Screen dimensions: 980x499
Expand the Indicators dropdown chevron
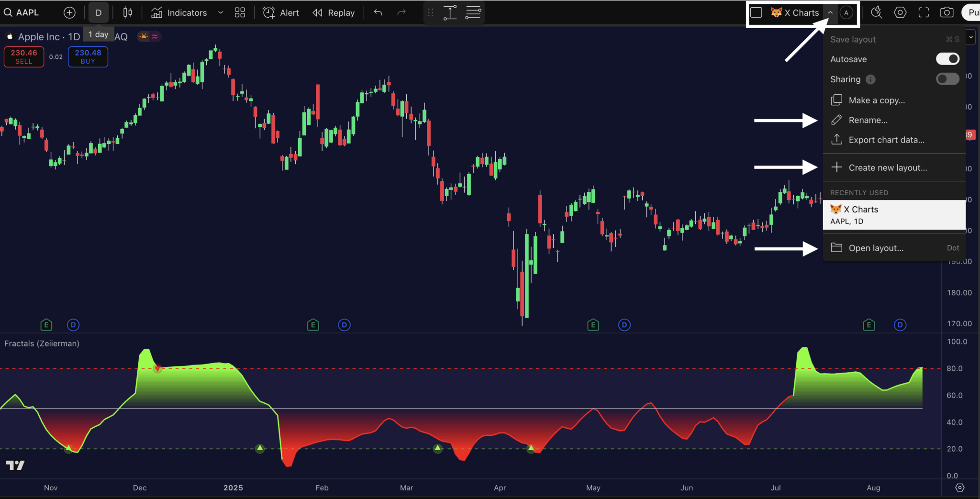tap(220, 12)
